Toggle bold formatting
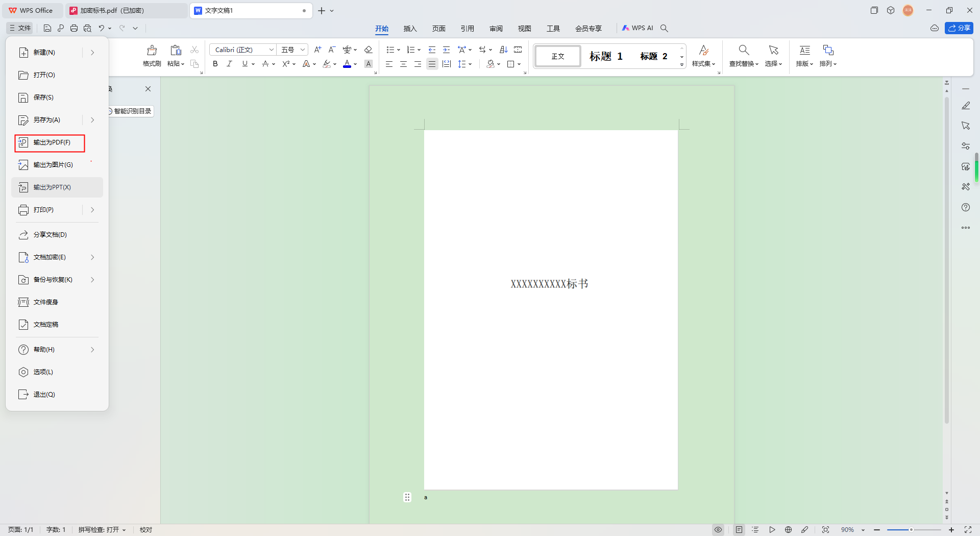 pos(215,64)
